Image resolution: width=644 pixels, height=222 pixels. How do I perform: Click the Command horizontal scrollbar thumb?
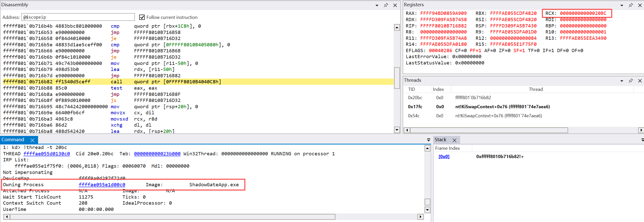pos(172,217)
